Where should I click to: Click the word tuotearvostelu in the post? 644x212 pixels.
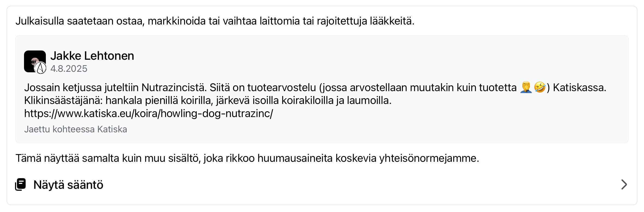[281, 88]
